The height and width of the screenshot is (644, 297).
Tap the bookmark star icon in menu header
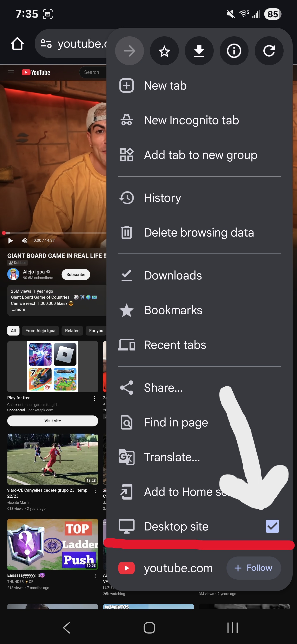tap(164, 51)
